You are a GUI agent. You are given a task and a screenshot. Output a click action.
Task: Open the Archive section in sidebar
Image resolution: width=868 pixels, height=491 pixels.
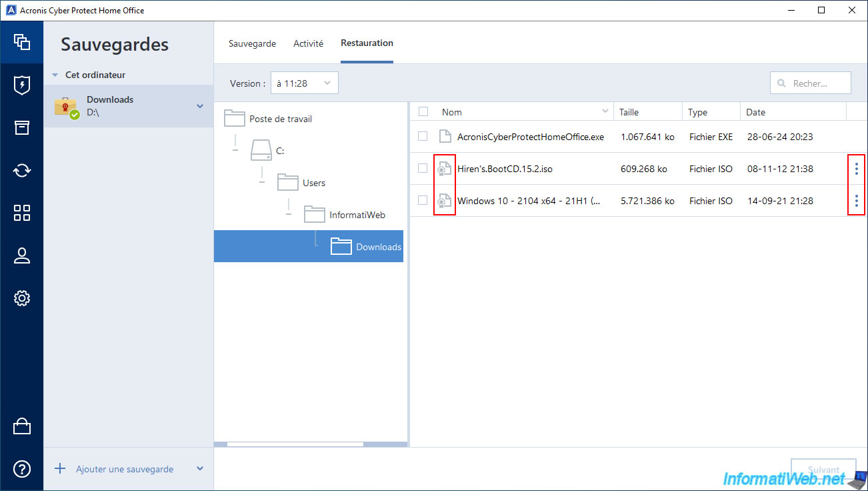pos(22,127)
